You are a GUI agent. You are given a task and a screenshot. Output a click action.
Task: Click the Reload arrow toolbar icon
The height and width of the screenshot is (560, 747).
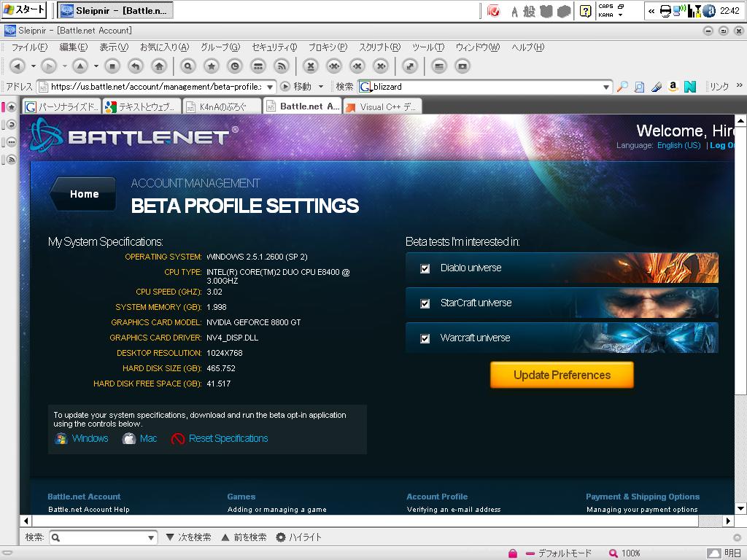(x=136, y=66)
